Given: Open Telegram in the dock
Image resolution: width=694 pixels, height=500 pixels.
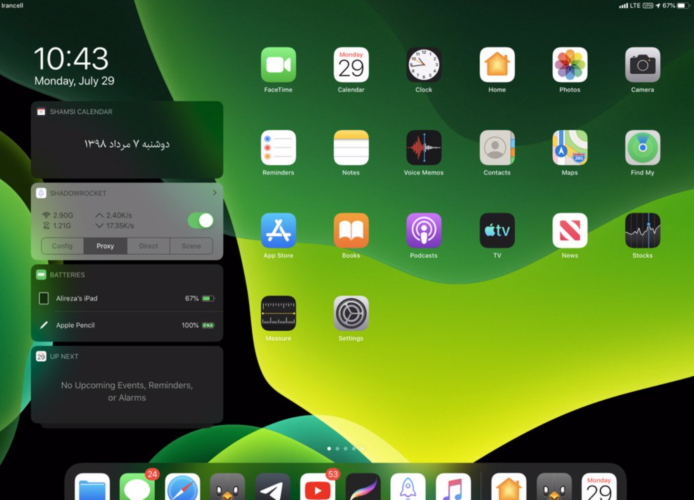Looking at the screenshot, I should click(273, 487).
